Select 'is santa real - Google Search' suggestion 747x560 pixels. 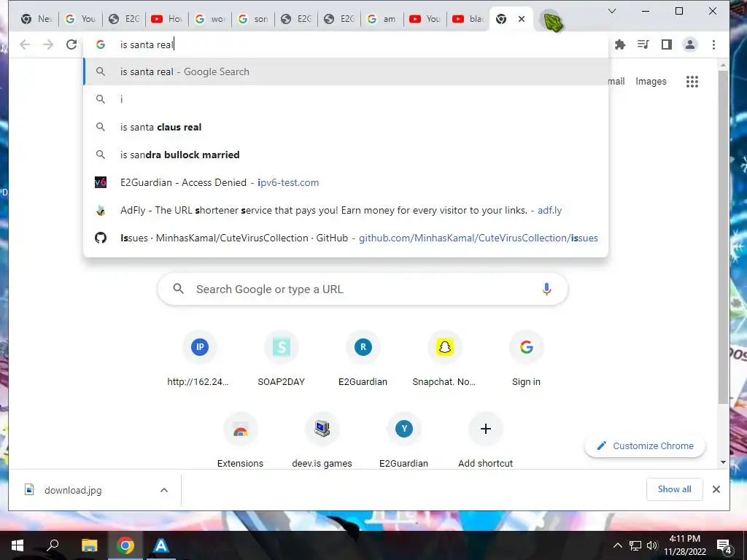[346, 72]
